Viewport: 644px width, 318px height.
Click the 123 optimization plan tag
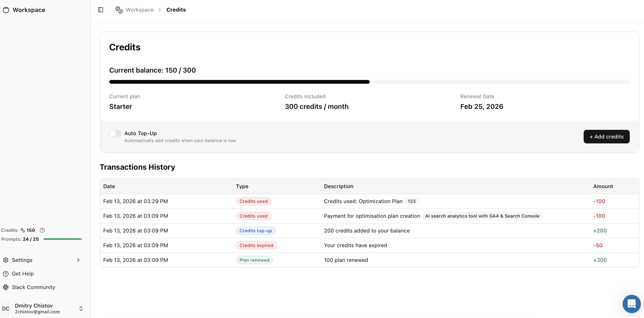pyautogui.click(x=411, y=201)
